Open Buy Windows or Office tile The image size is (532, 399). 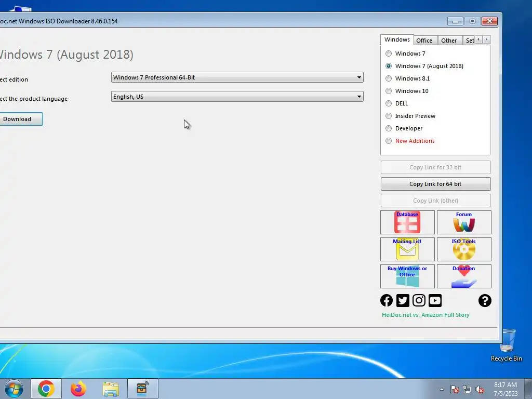click(407, 276)
